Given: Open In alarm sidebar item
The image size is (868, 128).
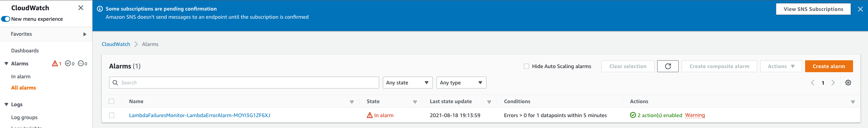Looking at the screenshot, I should pos(21,77).
